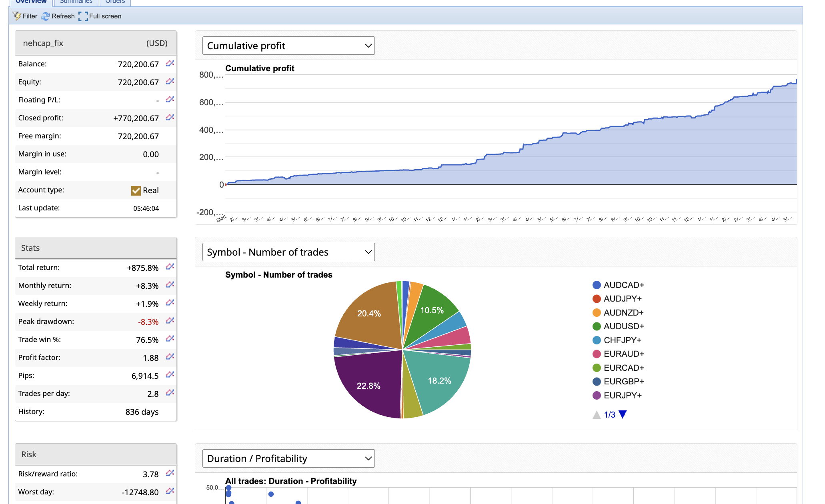Switch to the Orders tab
The height and width of the screenshot is (504, 825).
[115, 2]
